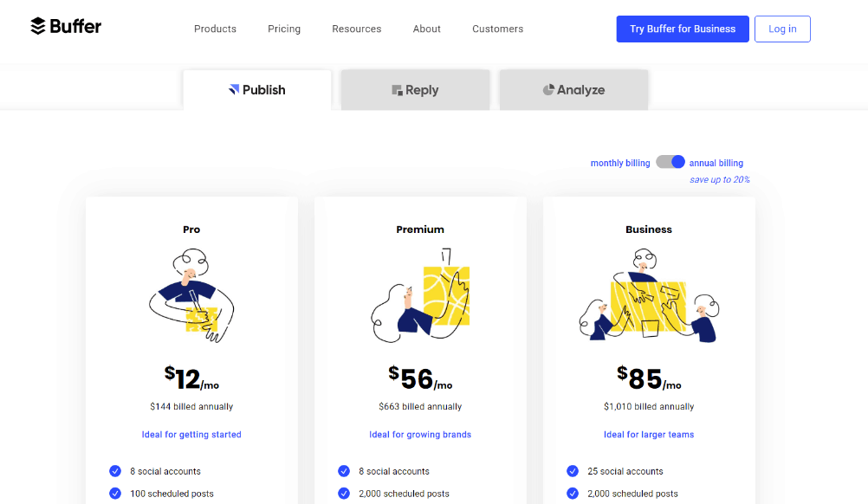Click checkmark beside Premium's 2,000 scheduled posts
The image size is (868, 504).
tap(344, 493)
